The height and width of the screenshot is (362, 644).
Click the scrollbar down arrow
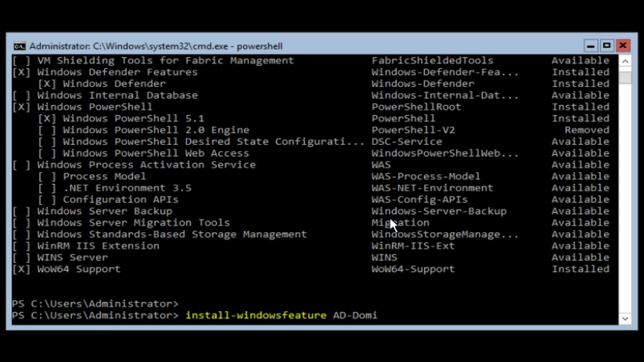point(625,318)
